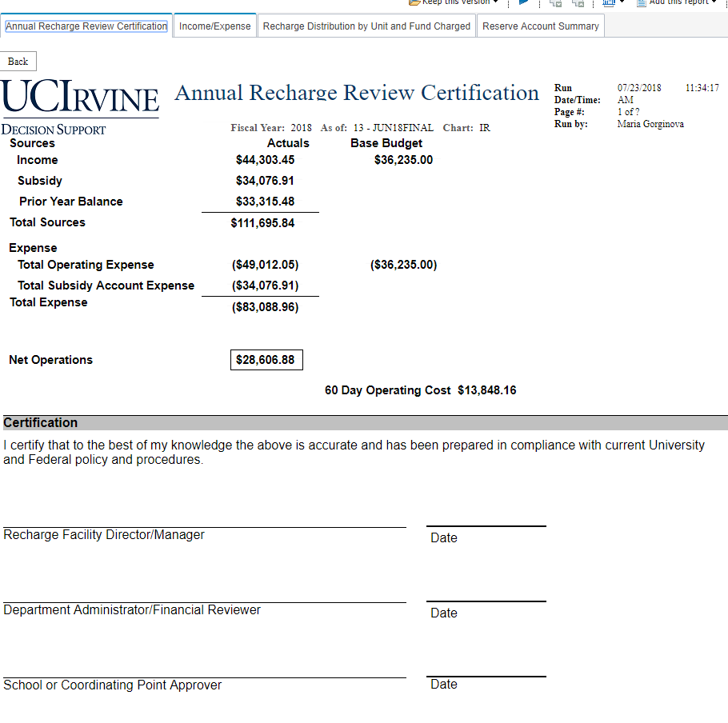Click the Income actuals value $44,303.45
The image size is (728, 723).
click(x=265, y=160)
